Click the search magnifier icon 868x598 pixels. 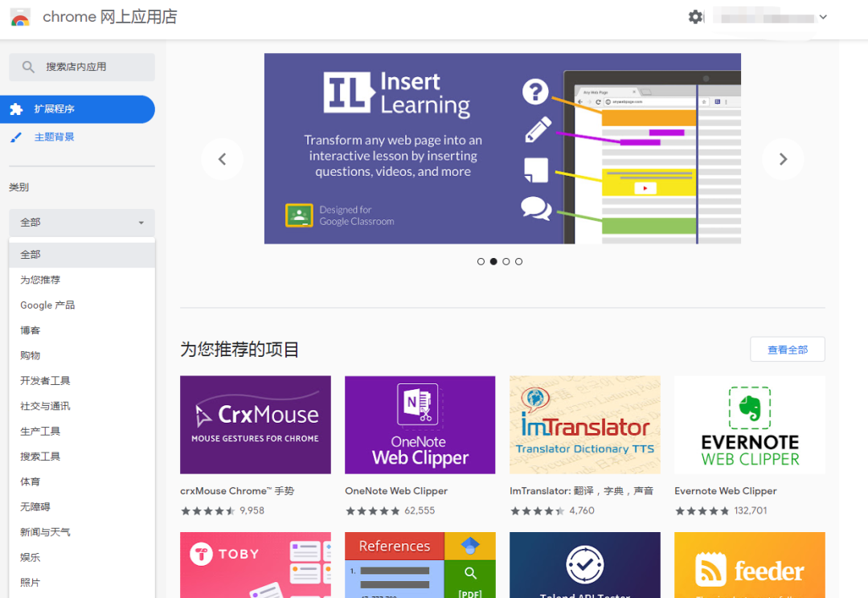pyautogui.click(x=27, y=67)
